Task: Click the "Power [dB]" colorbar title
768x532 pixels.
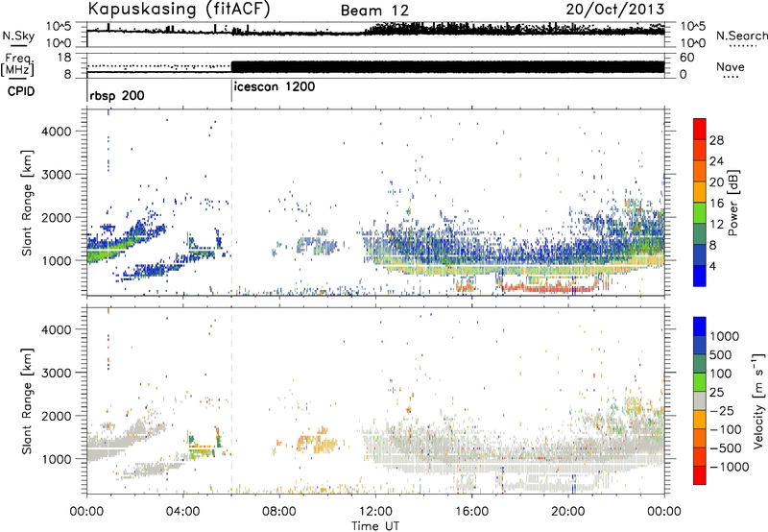Action: coord(733,203)
